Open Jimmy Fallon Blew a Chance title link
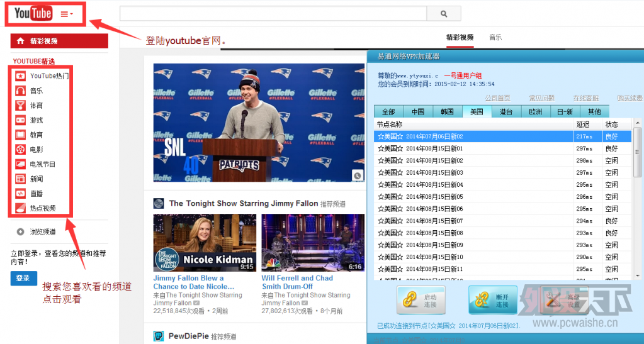Screen dimensions: 644x344 click(x=194, y=282)
